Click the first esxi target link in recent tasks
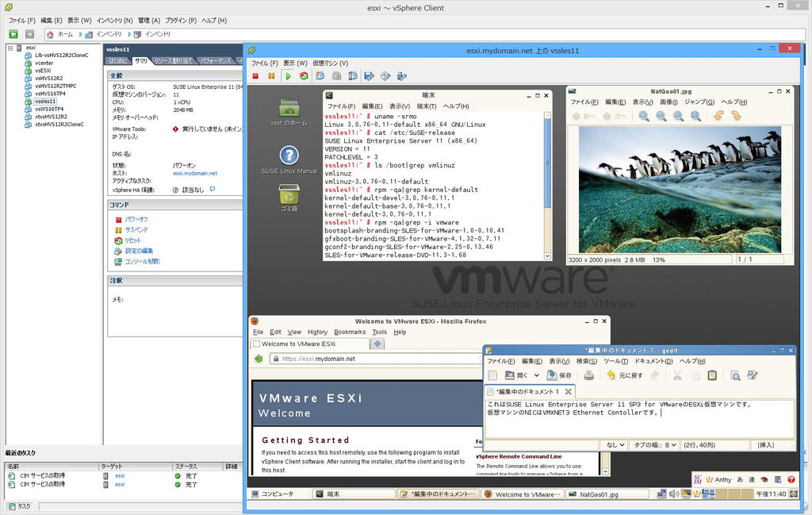 (x=120, y=475)
